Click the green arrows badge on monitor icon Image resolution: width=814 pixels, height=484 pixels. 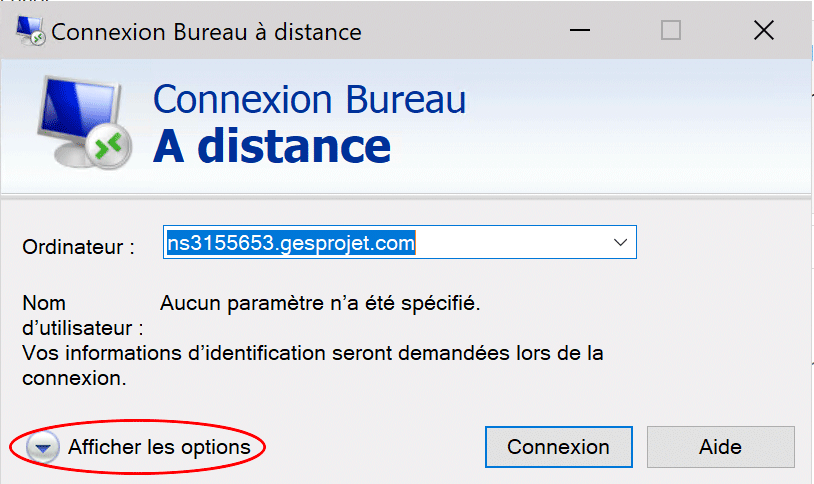[x=108, y=147]
